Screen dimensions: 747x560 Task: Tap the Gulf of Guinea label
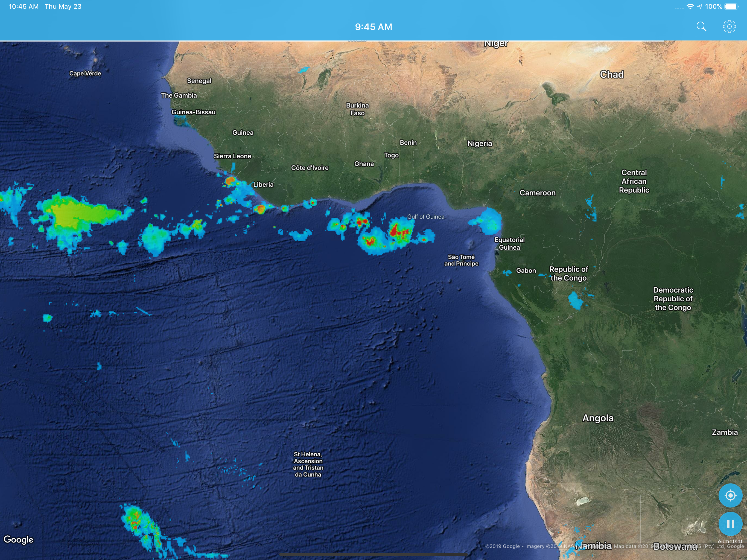pos(425,217)
